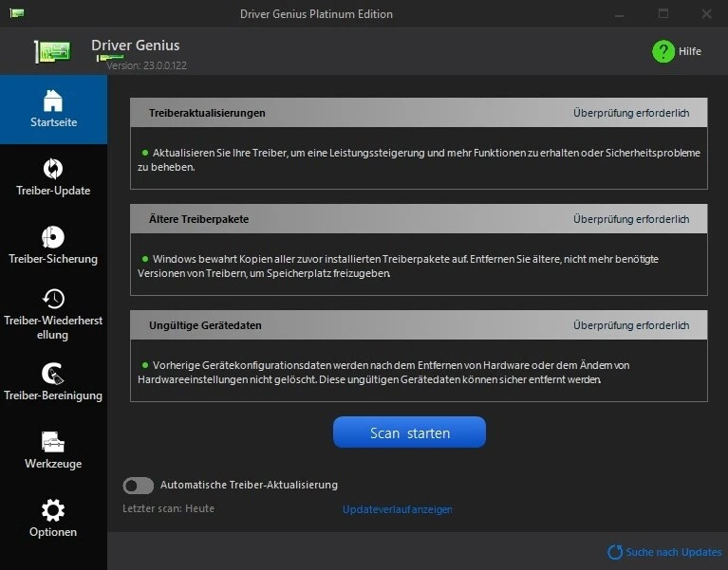
Task: Click Überprüfung erforderlich status for Treiberaktualisierungen
Action: coord(631,113)
